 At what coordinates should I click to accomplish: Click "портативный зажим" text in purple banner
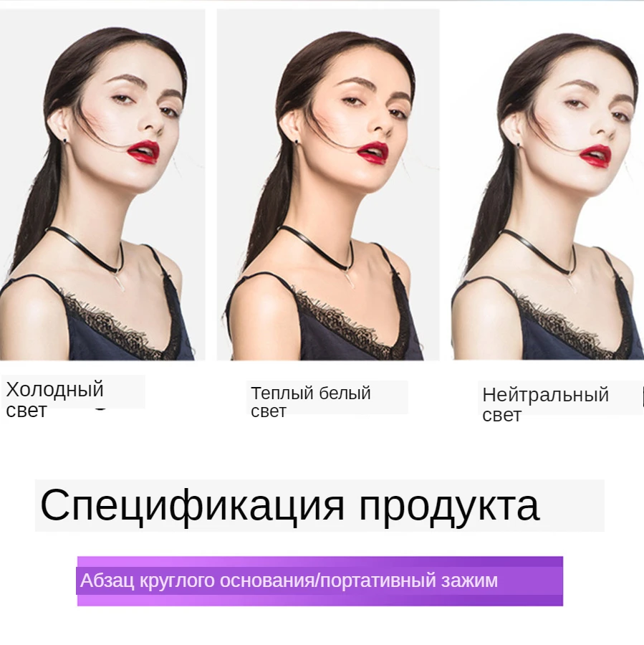point(409,580)
